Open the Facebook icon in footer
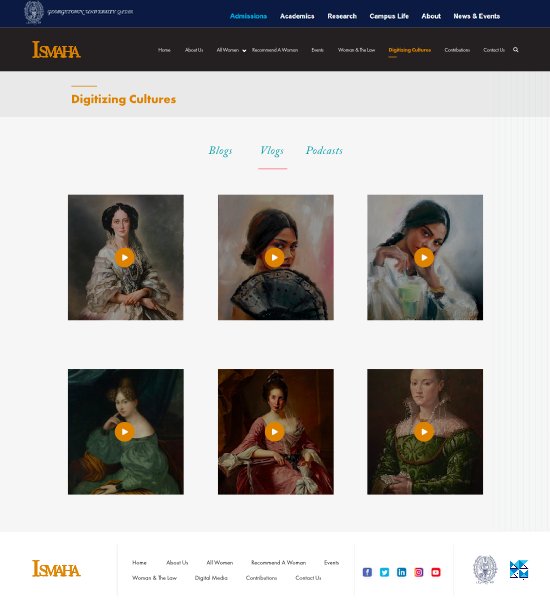Viewport: 550px width, 605px height. pos(367,572)
